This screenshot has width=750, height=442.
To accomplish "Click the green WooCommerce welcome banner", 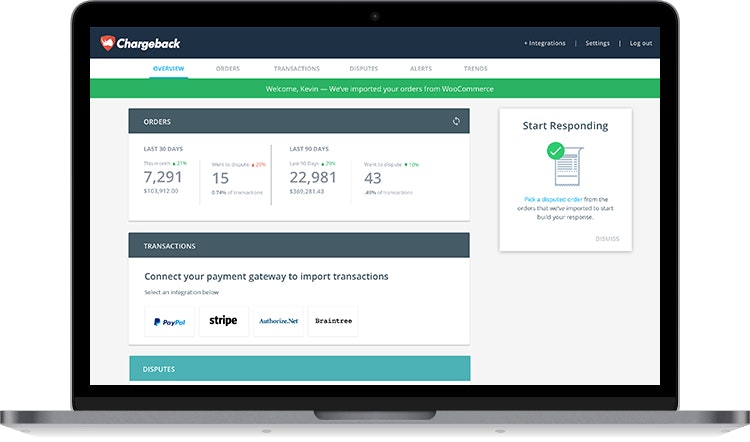I will tap(375, 88).
